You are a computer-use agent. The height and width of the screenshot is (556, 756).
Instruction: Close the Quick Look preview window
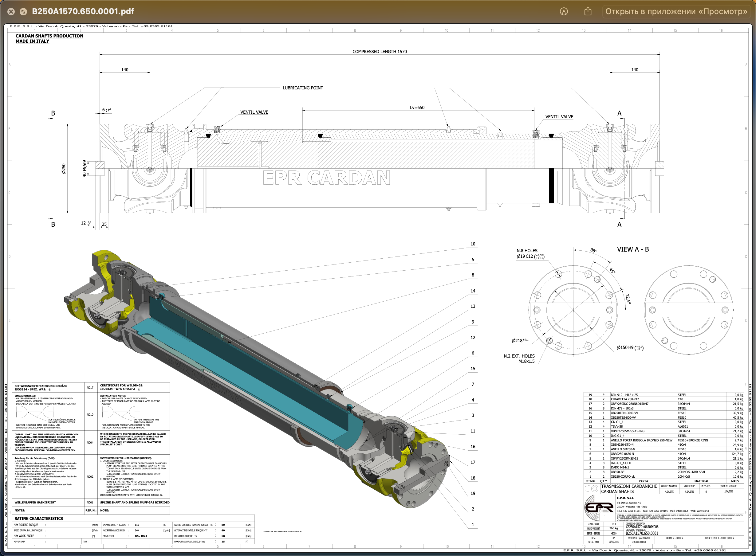pyautogui.click(x=11, y=12)
